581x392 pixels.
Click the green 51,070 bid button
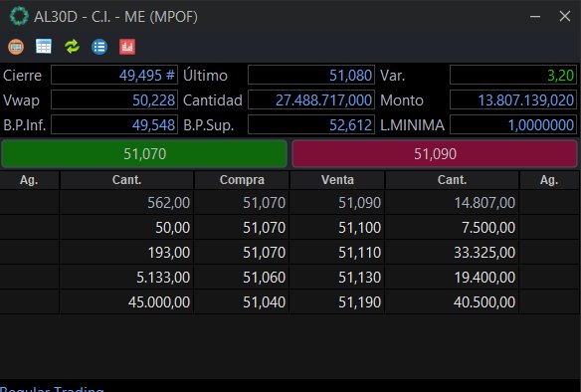144,153
